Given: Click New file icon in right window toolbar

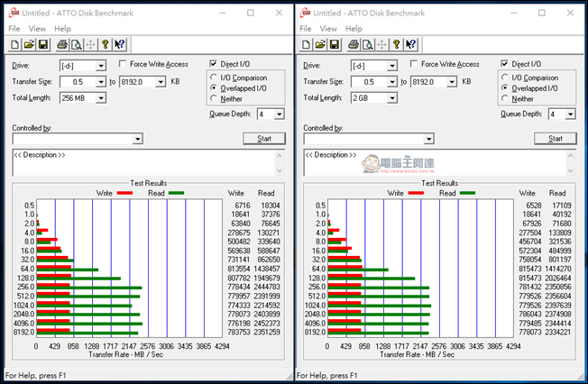Looking at the screenshot, I should point(306,45).
